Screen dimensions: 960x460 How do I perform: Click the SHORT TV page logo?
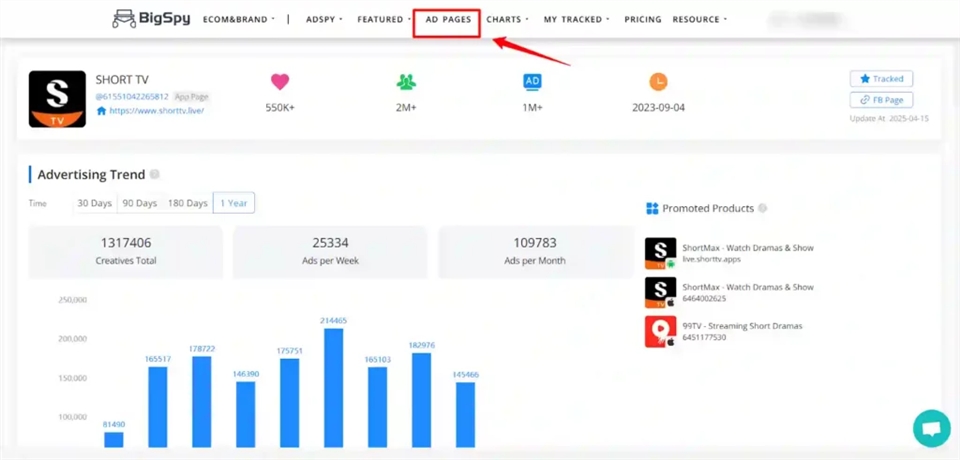(57, 99)
